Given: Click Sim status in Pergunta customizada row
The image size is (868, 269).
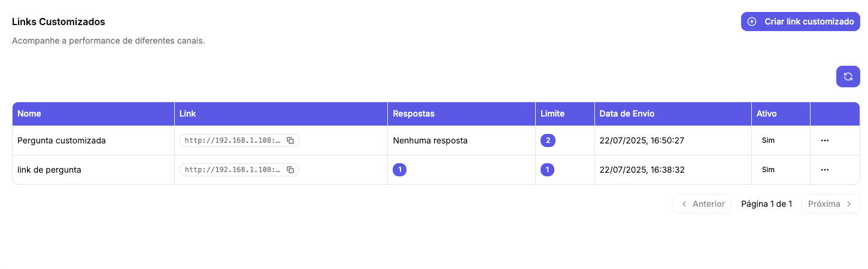Looking at the screenshot, I should click(768, 140).
